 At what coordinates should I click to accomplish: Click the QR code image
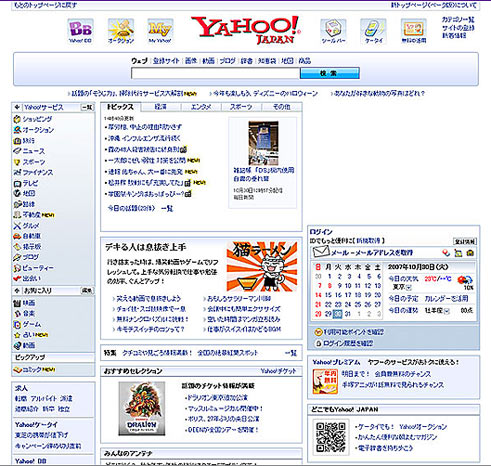[x=330, y=437]
